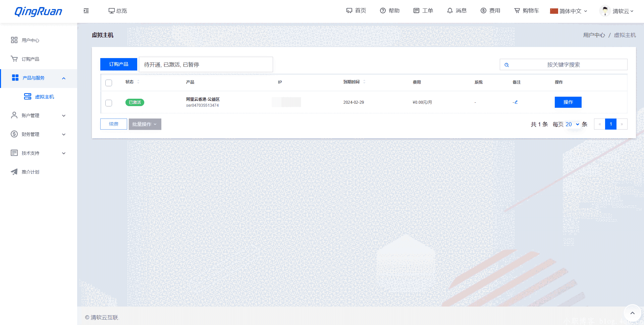Click the keyword search input field

pyautogui.click(x=563, y=64)
